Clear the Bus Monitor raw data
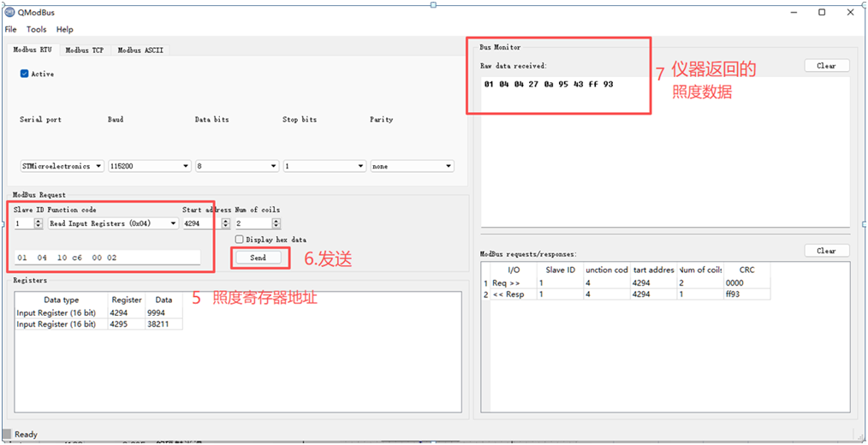 tap(826, 66)
